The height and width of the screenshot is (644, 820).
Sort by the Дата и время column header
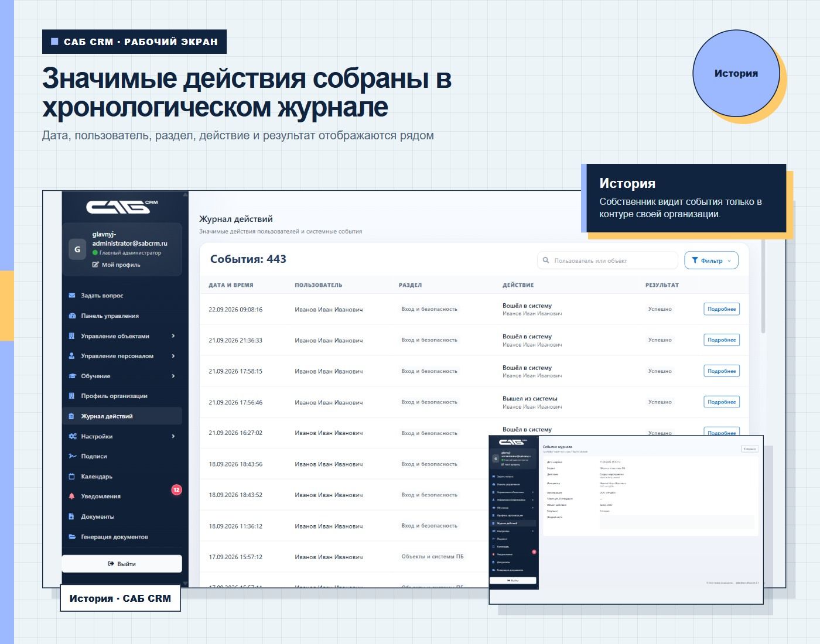tap(231, 285)
